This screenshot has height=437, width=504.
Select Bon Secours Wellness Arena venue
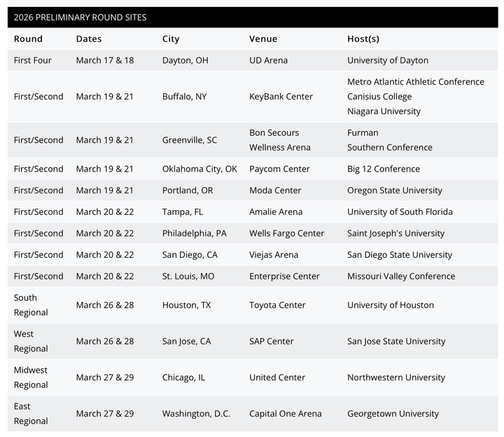280,140
